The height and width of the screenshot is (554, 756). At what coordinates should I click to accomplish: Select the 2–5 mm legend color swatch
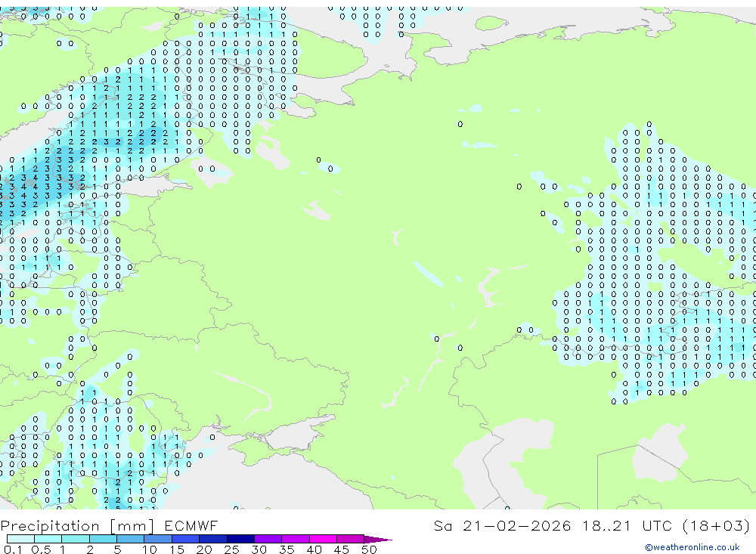[x=103, y=539]
